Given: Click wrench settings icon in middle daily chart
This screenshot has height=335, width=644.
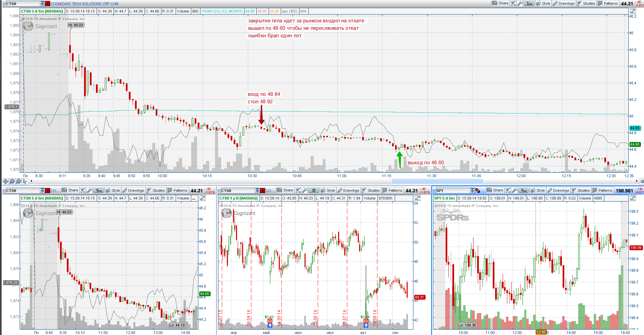Looking at the screenshot, I should 304,190.
